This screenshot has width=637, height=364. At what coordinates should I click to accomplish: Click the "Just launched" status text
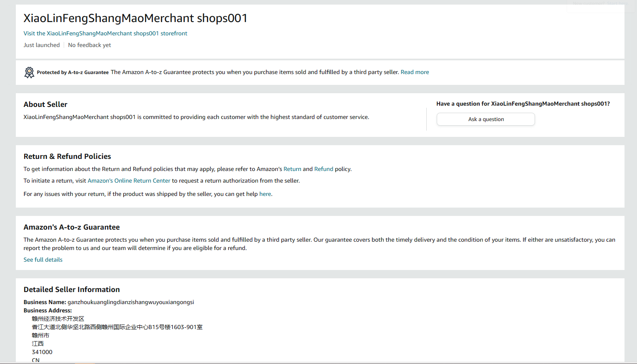pos(42,45)
